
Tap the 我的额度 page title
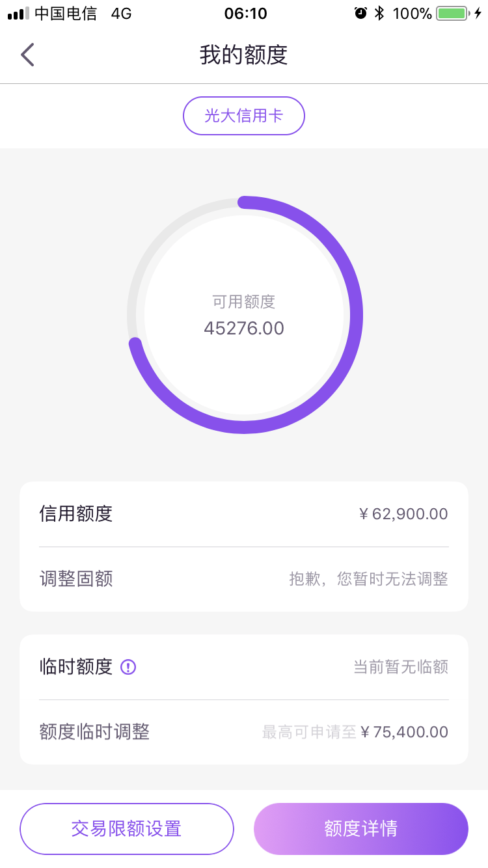click(x=244, y=55)
